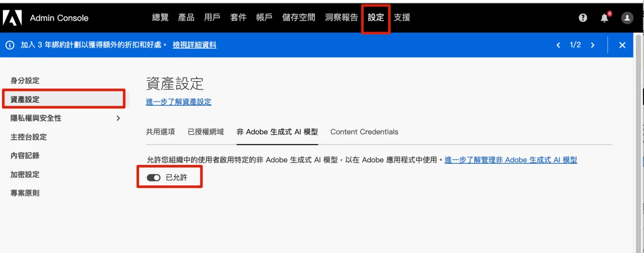Expand 隱私權與安全性 chevron

[118, 118]
